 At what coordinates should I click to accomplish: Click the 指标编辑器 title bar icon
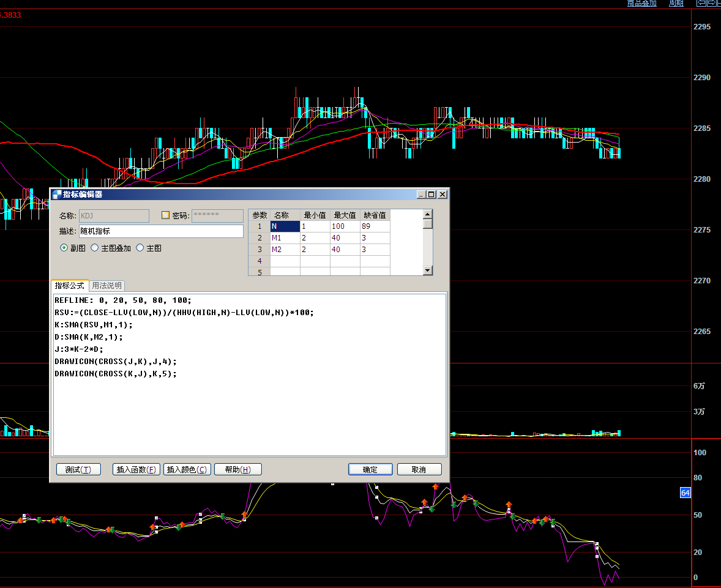click(x=57, y=195)
